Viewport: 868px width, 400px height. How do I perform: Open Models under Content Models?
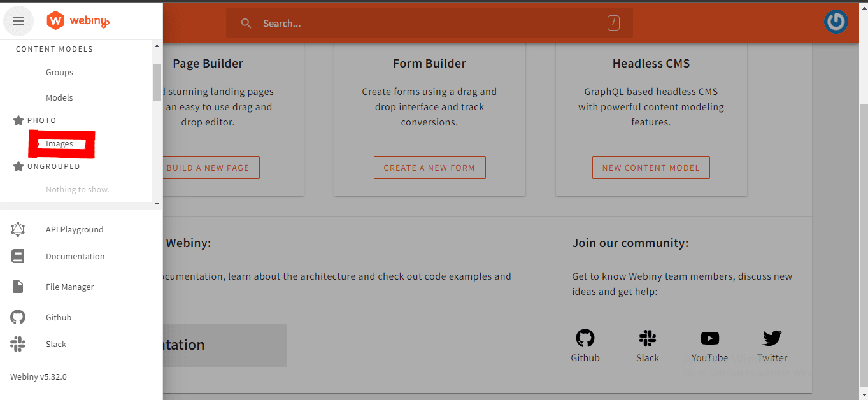tap(59, 98)
